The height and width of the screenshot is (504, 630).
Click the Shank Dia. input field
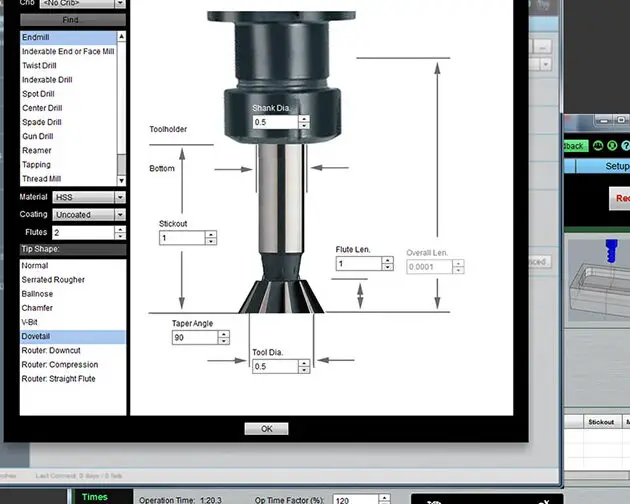276,122
